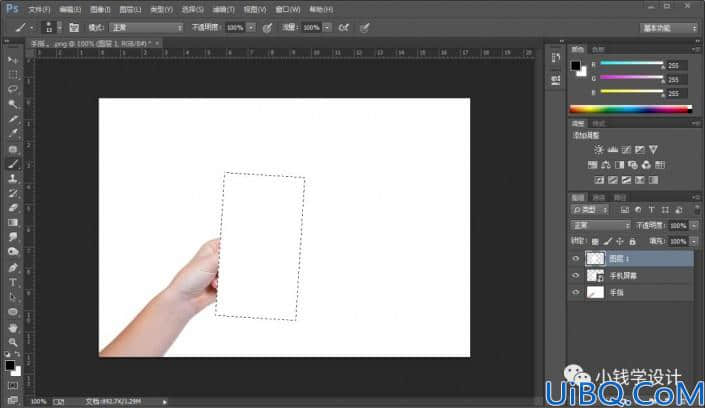
Task: Toggle lock all padlock icon
Action: (632, 242)
